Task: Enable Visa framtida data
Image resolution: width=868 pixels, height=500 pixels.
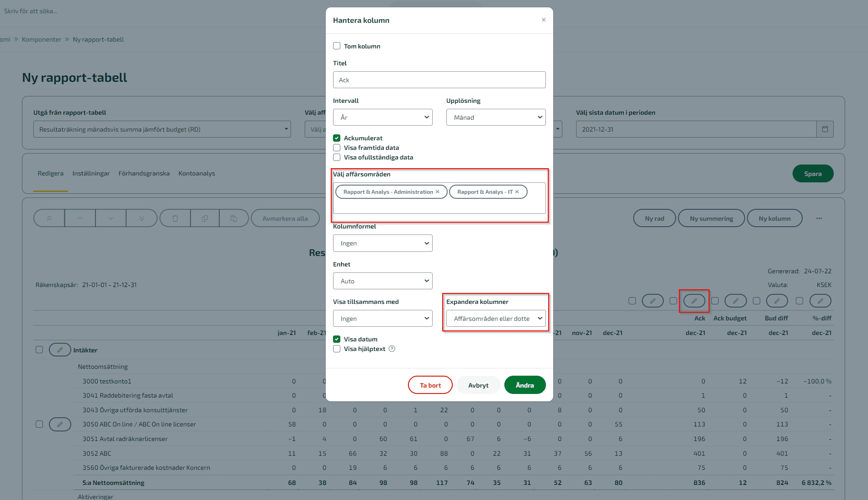Action: coord(337,148)
